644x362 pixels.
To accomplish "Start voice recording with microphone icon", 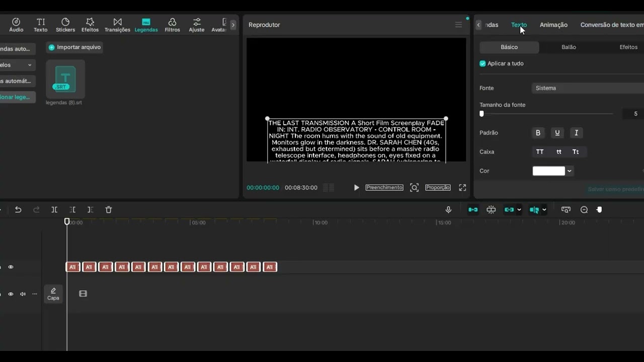I will (x=448, y=210).
